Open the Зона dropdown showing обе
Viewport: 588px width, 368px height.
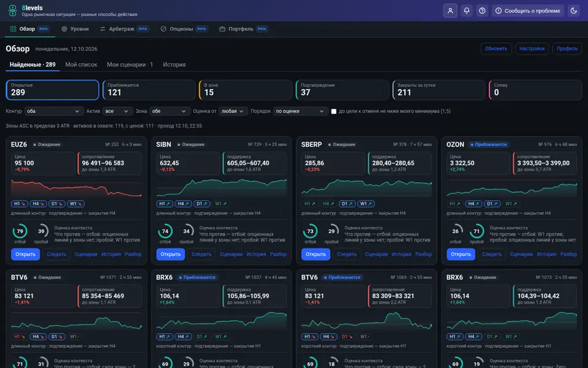tap(169, 111)
